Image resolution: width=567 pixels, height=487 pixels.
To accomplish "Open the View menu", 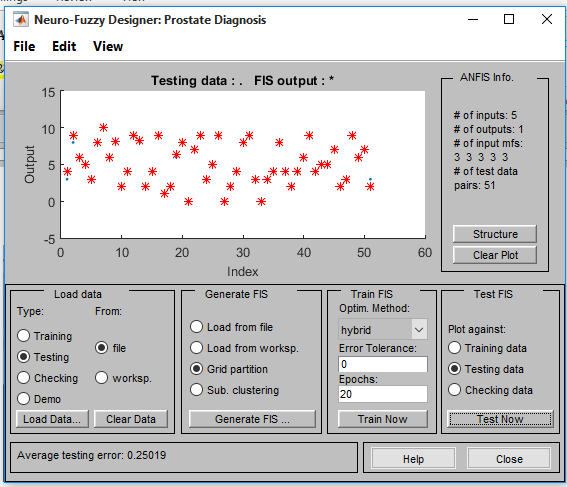I will click(108, 47).
